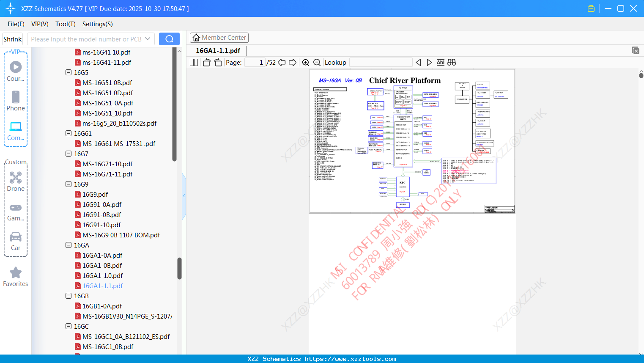Collapse the 16GC folder

click(x=69, y=326)
